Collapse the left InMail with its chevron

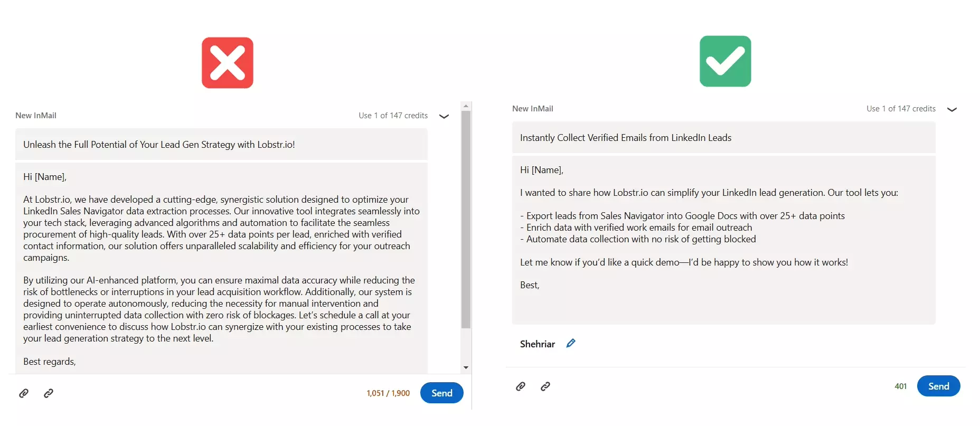coord(444,116)
